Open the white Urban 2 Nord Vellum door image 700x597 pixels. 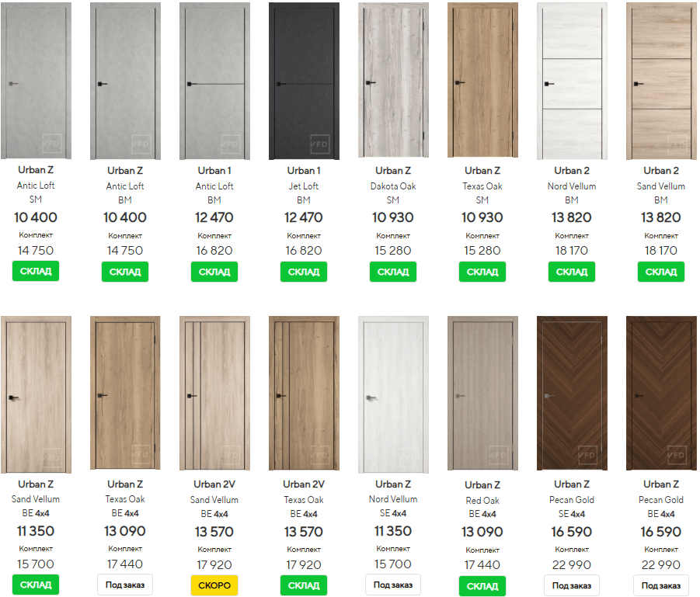pyautogui.click(x=572, y=81)
